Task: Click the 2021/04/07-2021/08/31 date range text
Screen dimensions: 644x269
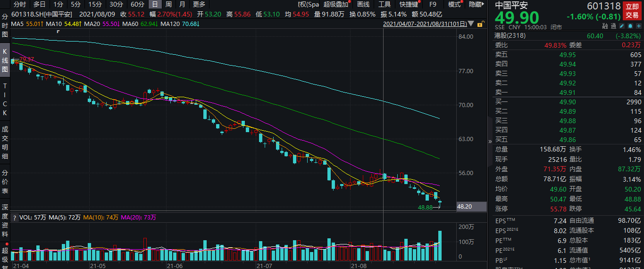Action: pyautogui.click(x=424, y=24)
